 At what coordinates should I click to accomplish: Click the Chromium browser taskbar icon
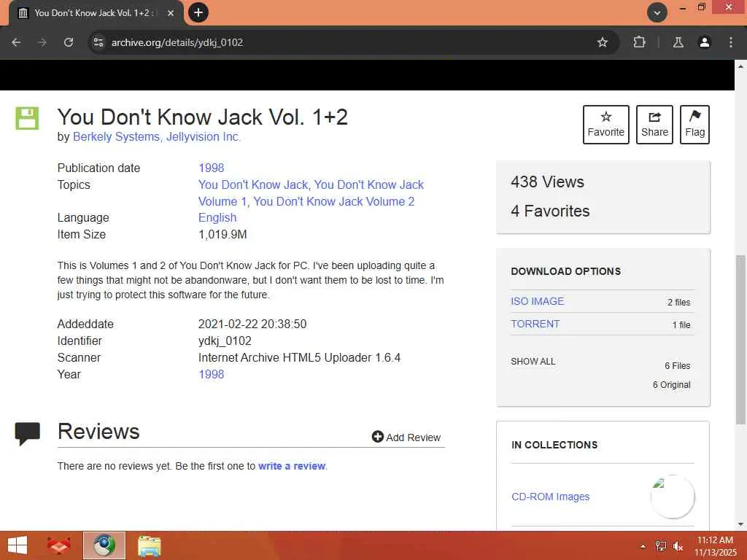104,545
